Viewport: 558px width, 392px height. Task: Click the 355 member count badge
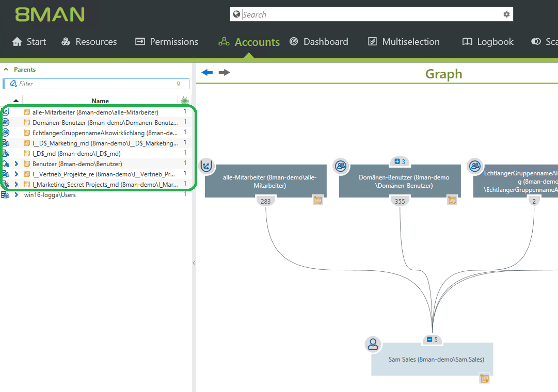point(400,201)
